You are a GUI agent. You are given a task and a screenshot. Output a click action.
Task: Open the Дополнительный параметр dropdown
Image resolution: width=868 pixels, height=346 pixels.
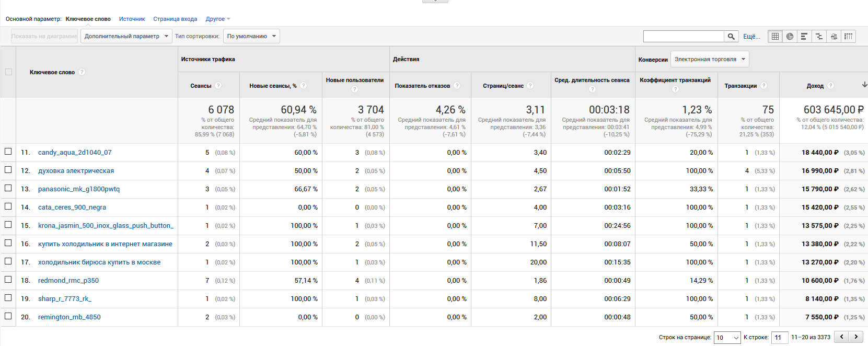126,36
